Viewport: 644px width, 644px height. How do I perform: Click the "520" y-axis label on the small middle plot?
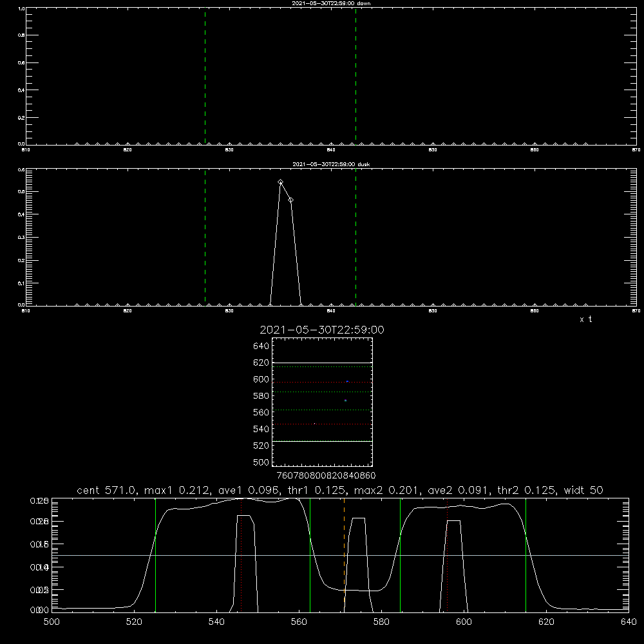[261, 446]
